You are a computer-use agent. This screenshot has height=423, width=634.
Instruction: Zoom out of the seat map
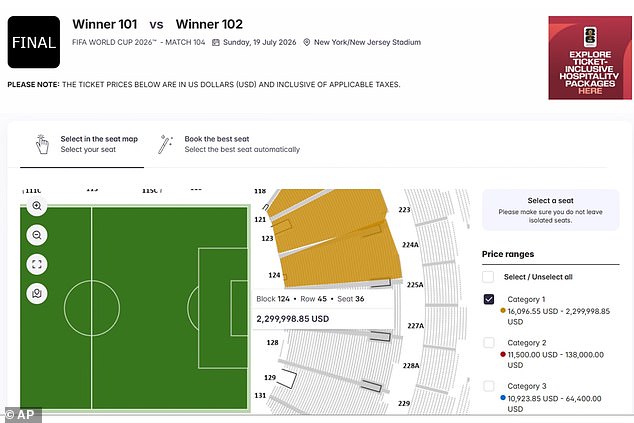(x=37, y=236)
